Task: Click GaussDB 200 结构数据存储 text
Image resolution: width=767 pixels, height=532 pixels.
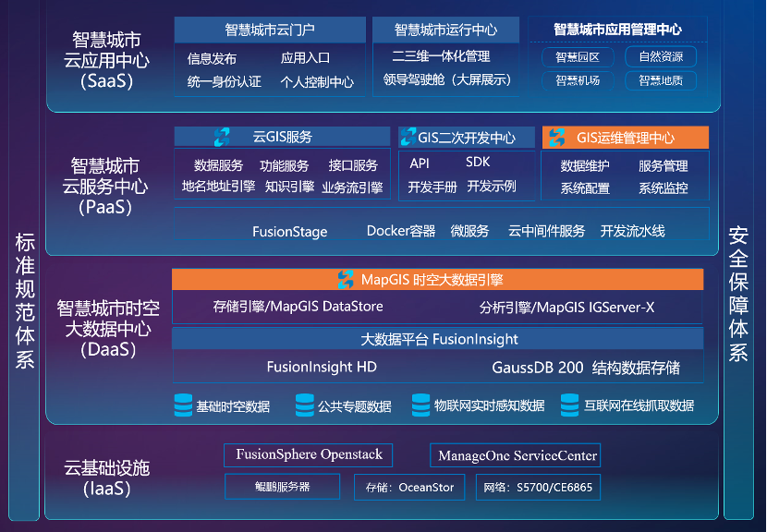Action: [586, 368]
